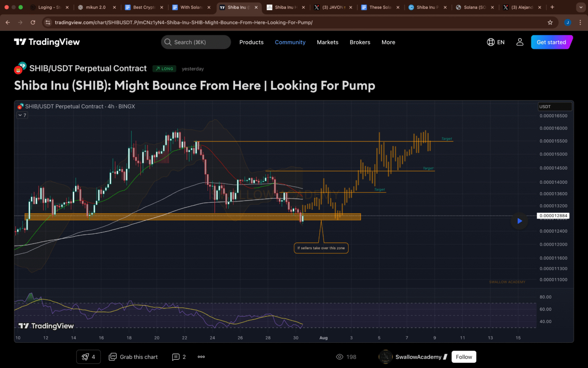Click the TradingView watermark logo in chart
This screenshot has height=368, width=588.
pyautogui.click(x=46, y=326)
